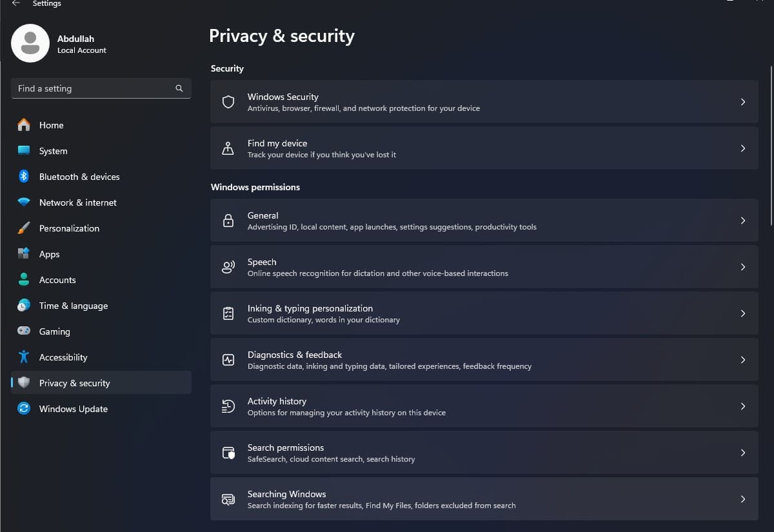Open Bluetooth & devices in sidebar
Image resolution: width=774 pixels, height=532 pixels.
79,177
